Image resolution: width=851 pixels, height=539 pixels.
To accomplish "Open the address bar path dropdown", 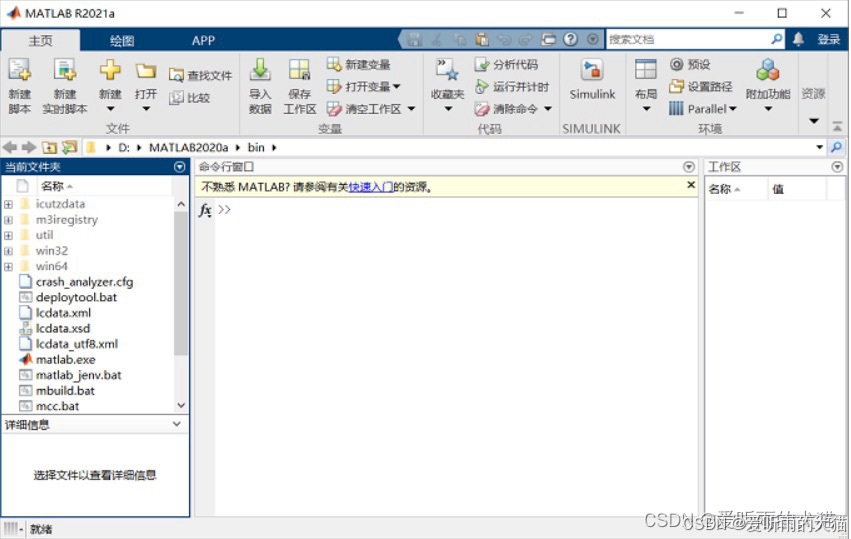I will 820,147.
